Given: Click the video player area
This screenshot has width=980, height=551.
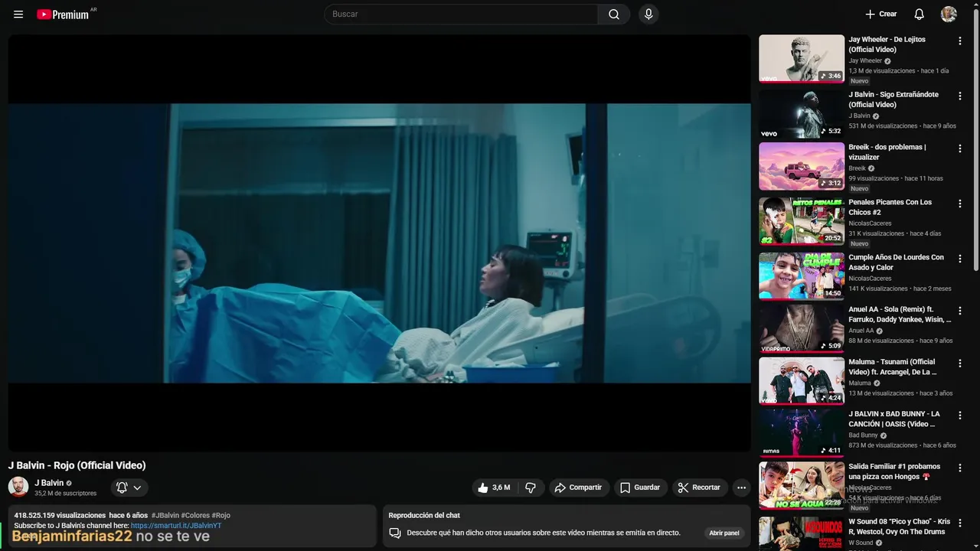Looking at the screenshot, I should [380, 243].
